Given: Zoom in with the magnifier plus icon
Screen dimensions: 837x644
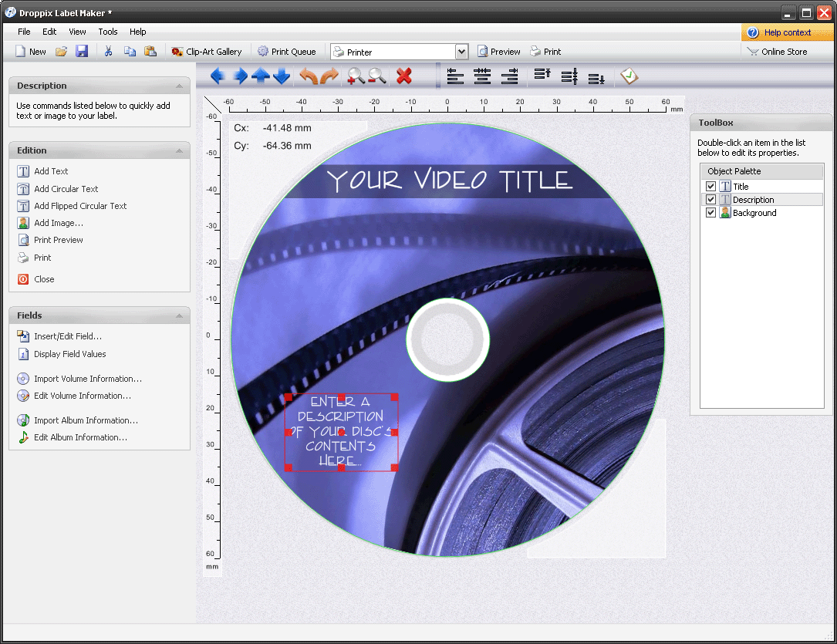Looking at the screenshot, I should click(356, 76).
